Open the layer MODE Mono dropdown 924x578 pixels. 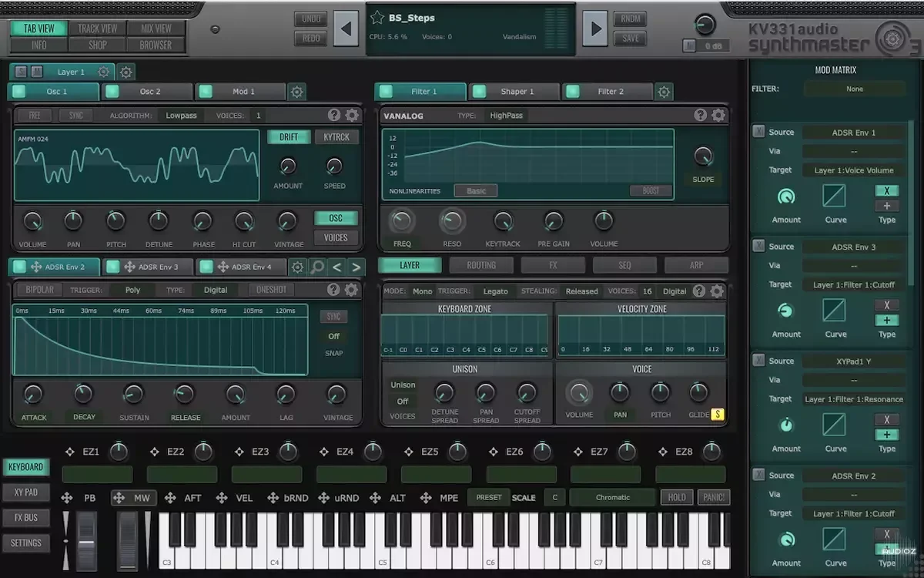[x=422, y=291]
